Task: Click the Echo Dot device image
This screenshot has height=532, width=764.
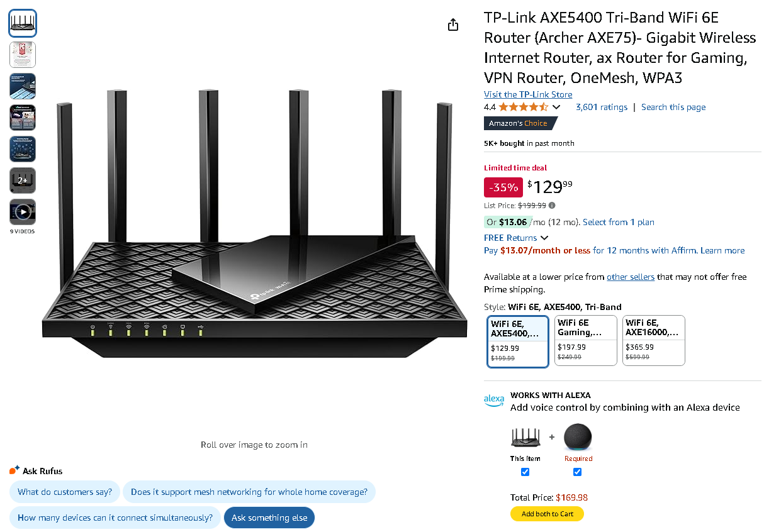Action: pyautogui.click(x=578, y=436)
